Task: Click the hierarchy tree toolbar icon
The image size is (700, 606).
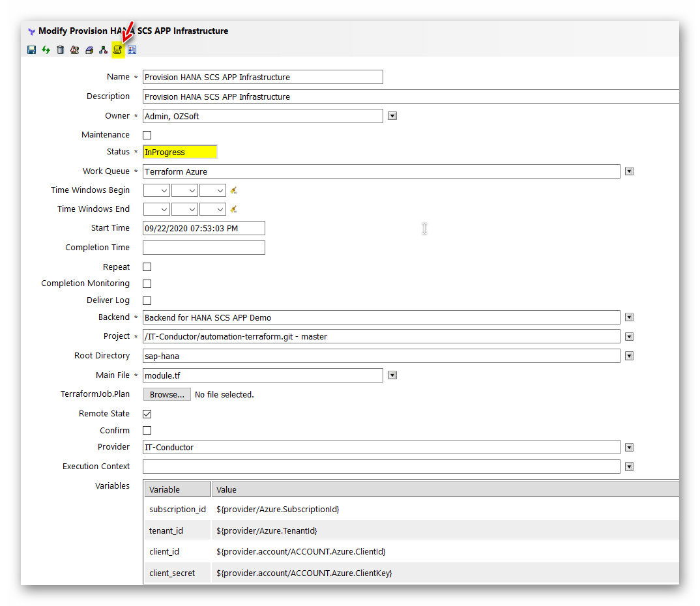Action: tap(103, 50)
